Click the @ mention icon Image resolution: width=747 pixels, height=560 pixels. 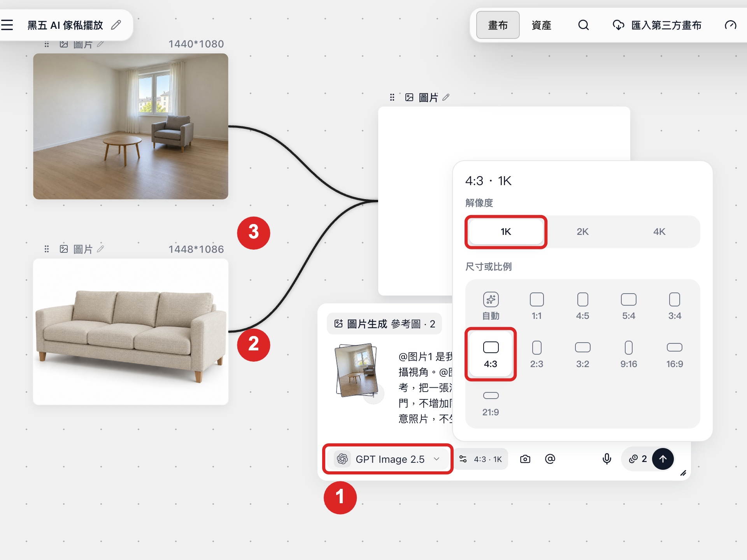click(x=550, y=459)
